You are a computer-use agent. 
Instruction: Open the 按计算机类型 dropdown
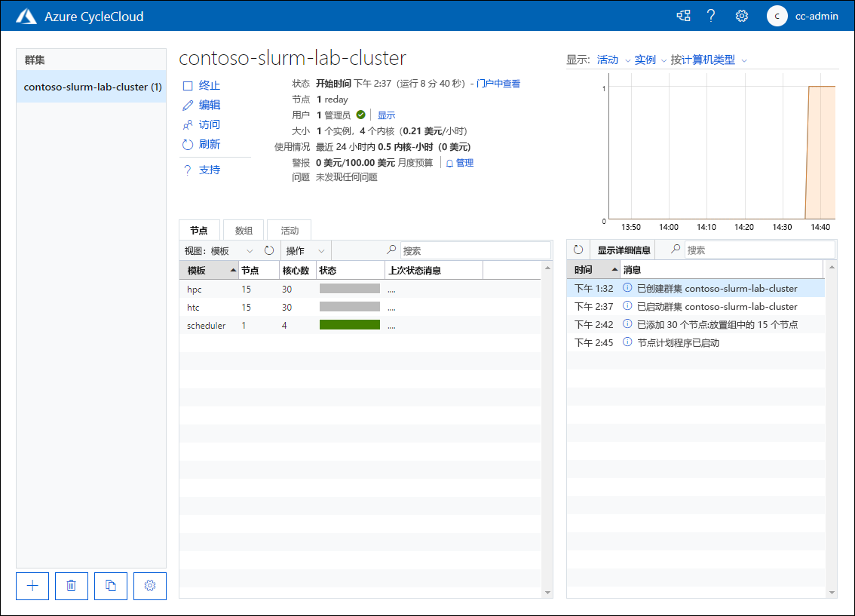tap(708, 60)
